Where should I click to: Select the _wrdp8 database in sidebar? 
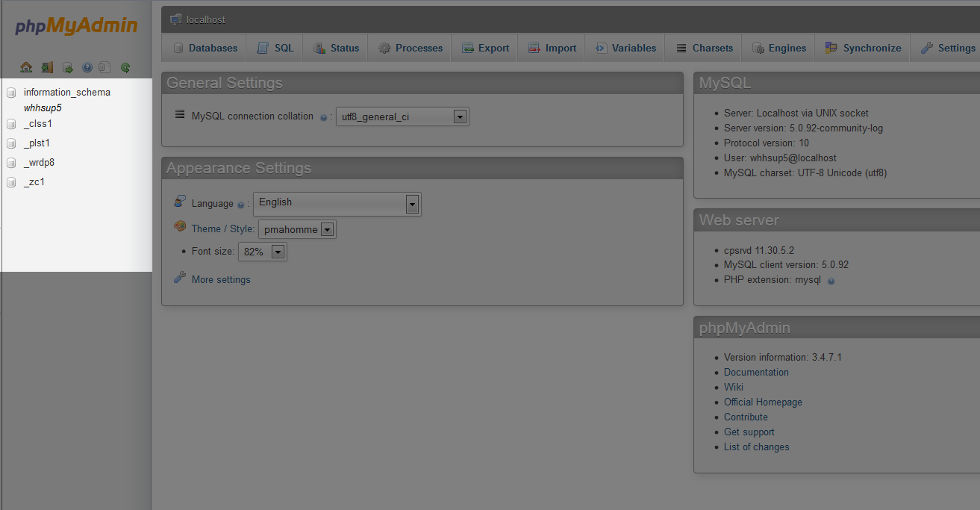39,162
